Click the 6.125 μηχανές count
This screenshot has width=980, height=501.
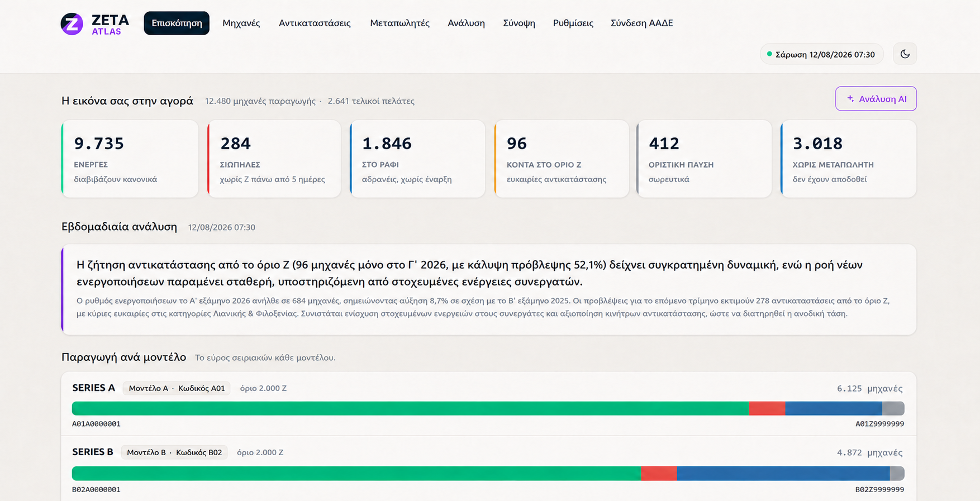point(869,388)
